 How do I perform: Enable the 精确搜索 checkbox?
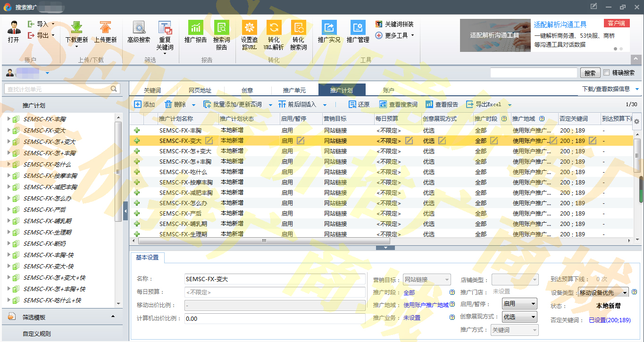coord(607,73)
